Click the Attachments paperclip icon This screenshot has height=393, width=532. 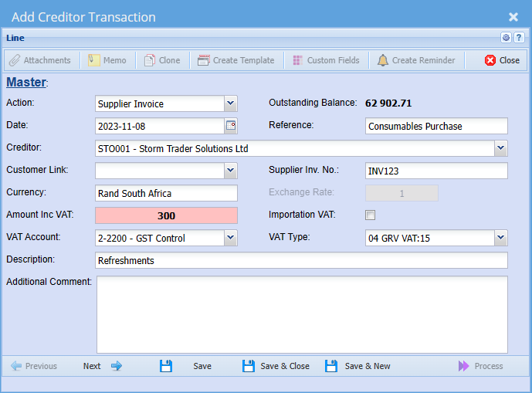pos(14,60)
